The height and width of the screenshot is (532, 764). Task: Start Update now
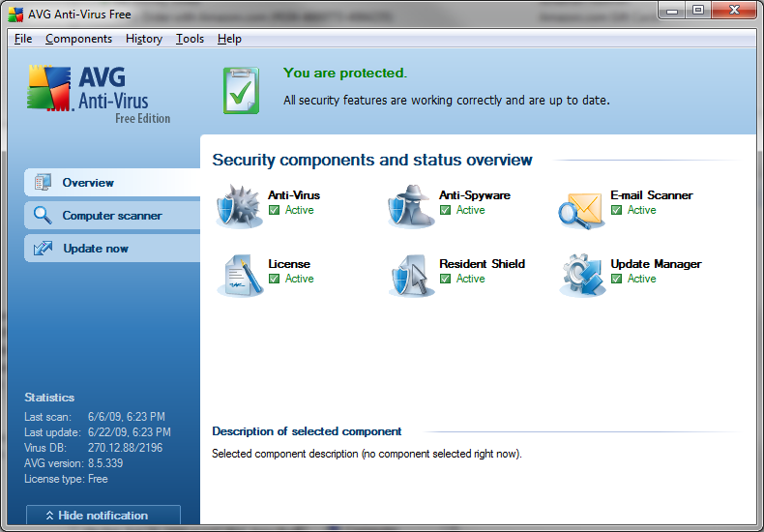112,248
